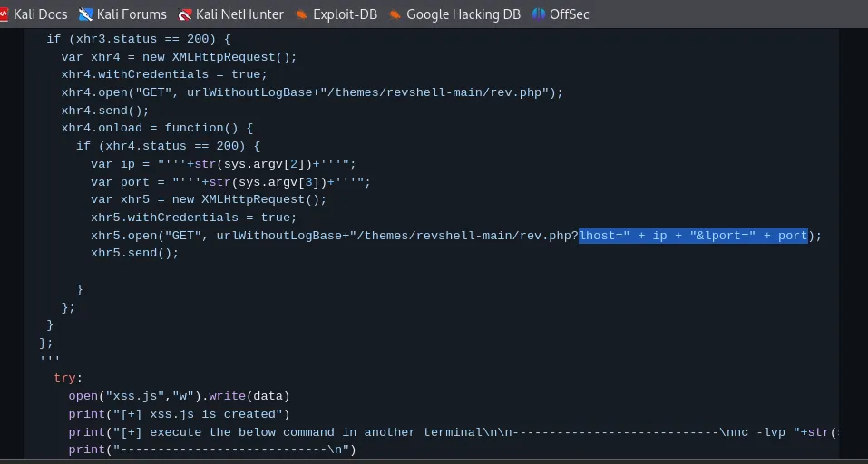The image size is (868, 464).
Task: Click the highlighted lhost lport text selection
Action: [x=694, y=236]
